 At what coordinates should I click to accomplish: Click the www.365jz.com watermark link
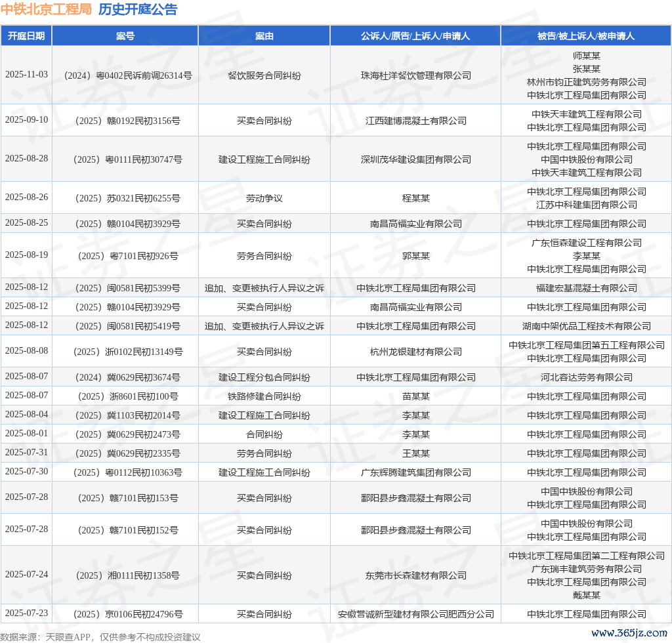[x=629, y=633]
